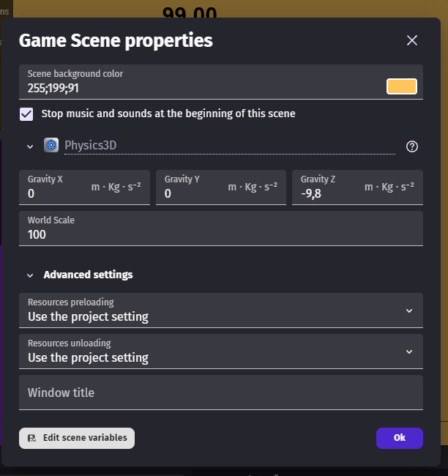Open Physics3D help question mark icon
Viewport: 448px width, 476px height.
(411, 146)
